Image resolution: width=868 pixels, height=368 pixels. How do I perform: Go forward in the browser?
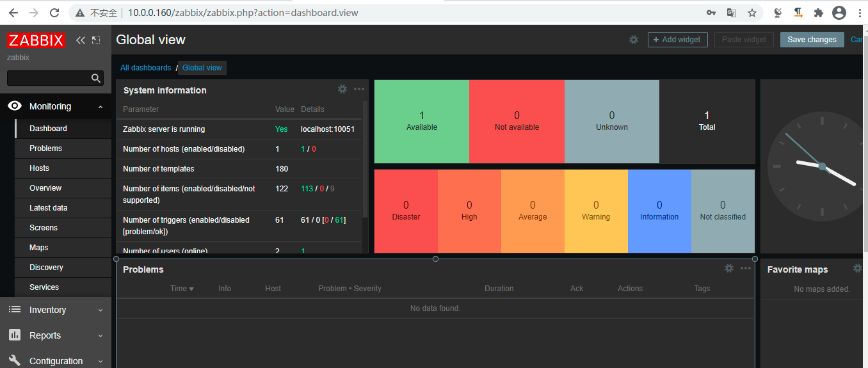[34, 12]
